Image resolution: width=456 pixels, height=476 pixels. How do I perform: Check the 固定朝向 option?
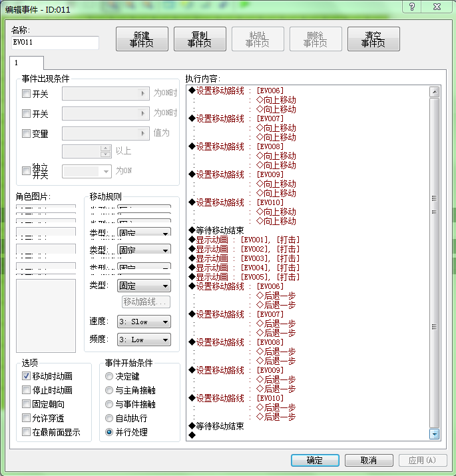click(27, 403)
